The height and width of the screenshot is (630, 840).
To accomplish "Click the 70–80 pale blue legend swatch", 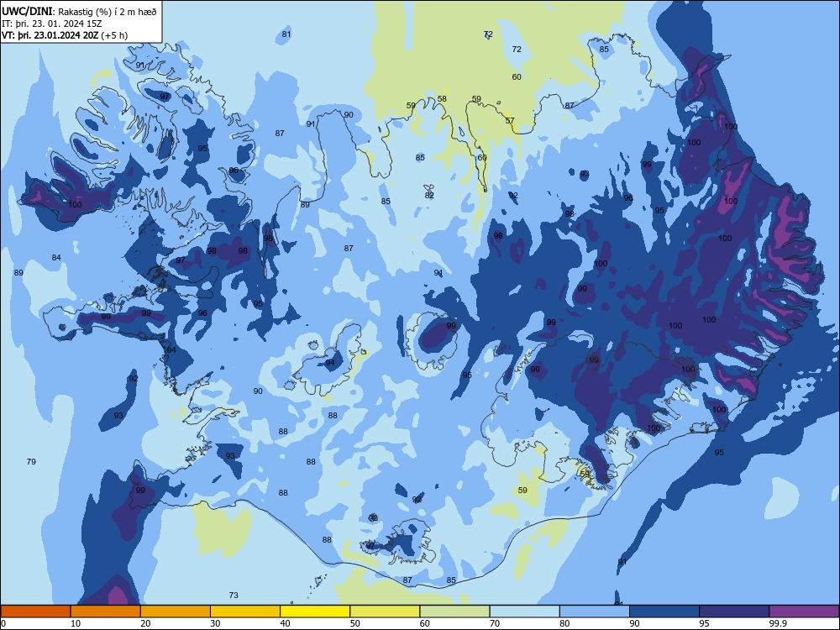I will pyautogui.click(x=524, y=612).
